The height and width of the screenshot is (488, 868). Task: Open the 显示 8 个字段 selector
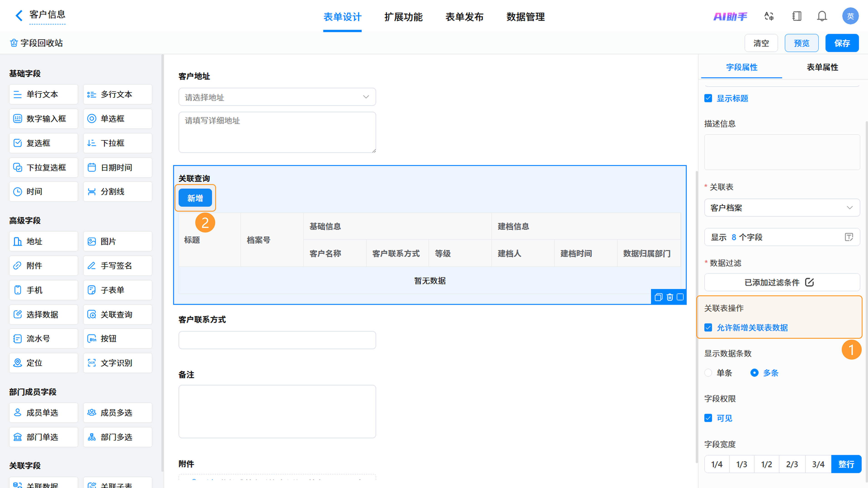tap(782, 237)
